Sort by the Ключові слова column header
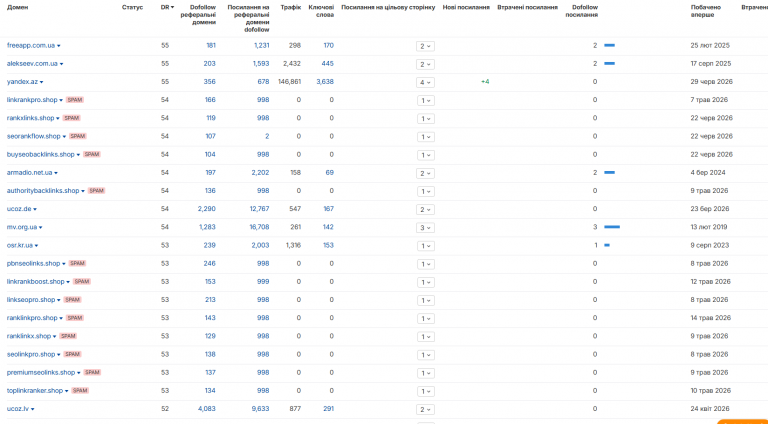The width and height of the screenshot is (768, 424). (321, 11)
